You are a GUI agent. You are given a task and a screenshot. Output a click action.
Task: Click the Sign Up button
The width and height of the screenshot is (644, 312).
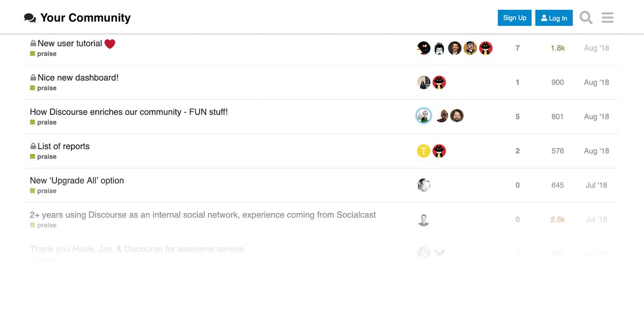514,18
